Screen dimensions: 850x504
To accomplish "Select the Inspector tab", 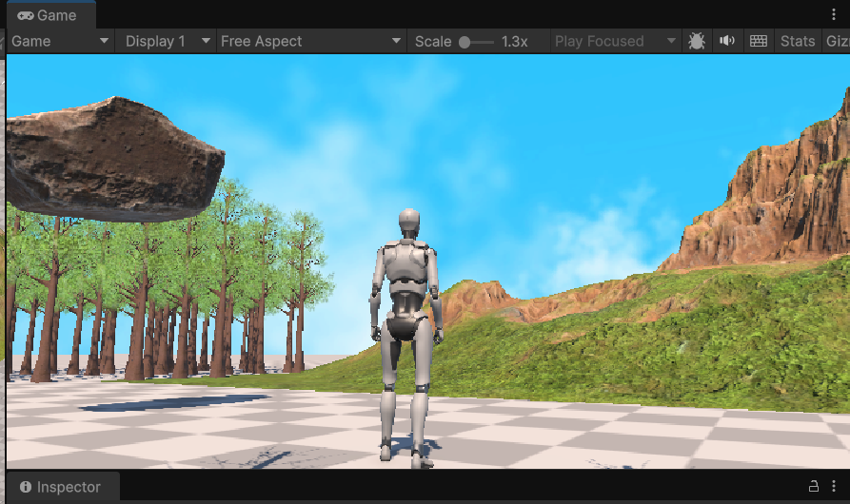I will 68,487.
